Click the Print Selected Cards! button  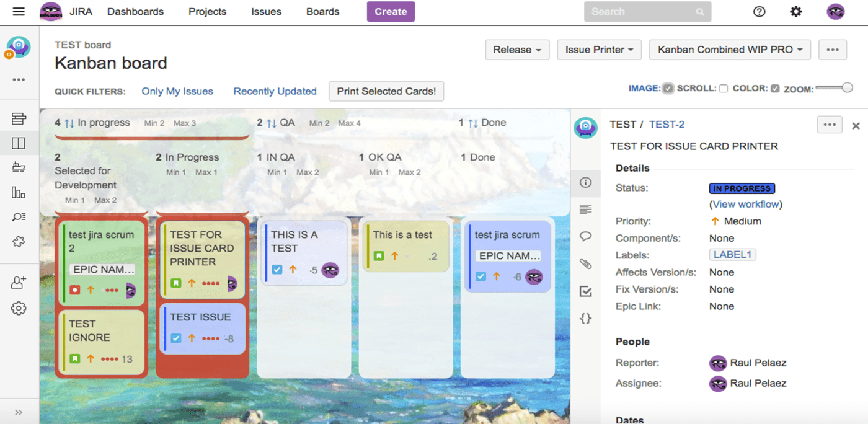[386, 91]
